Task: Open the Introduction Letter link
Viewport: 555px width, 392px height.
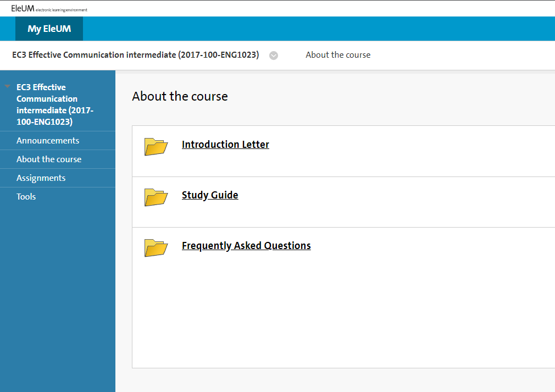Action: [225, 145]
